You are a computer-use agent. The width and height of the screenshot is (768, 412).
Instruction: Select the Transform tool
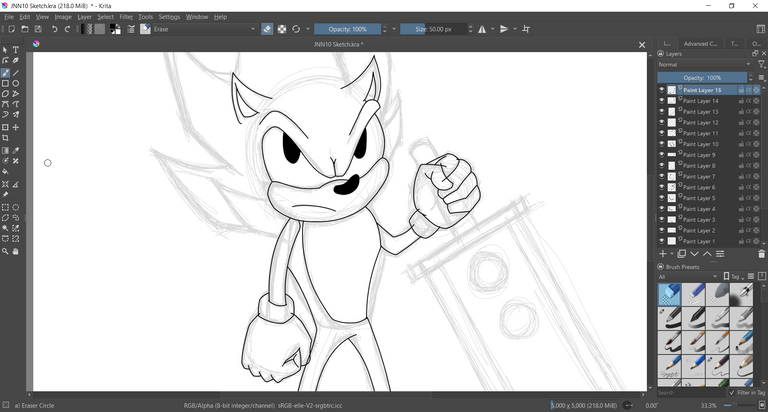point(5,127)
